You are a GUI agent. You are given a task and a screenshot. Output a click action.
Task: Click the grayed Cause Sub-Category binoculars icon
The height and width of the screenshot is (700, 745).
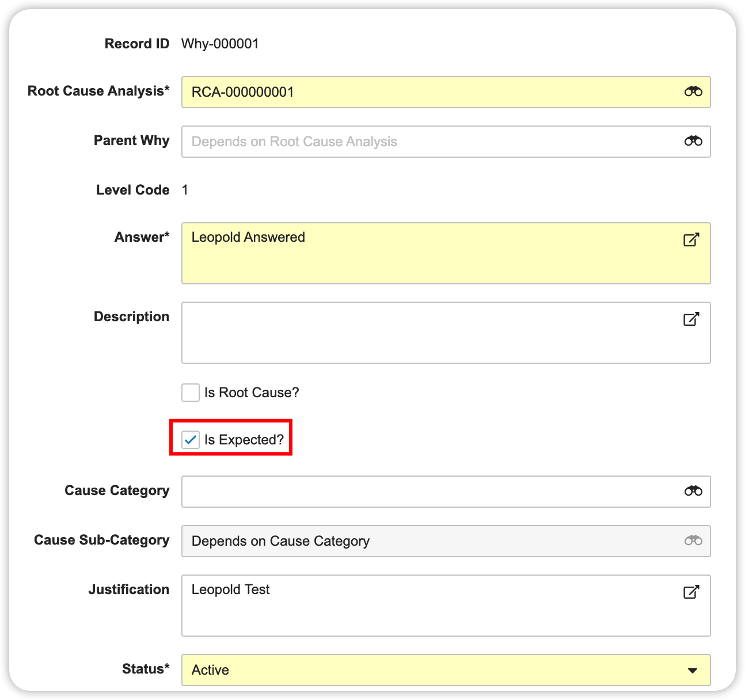693,541
